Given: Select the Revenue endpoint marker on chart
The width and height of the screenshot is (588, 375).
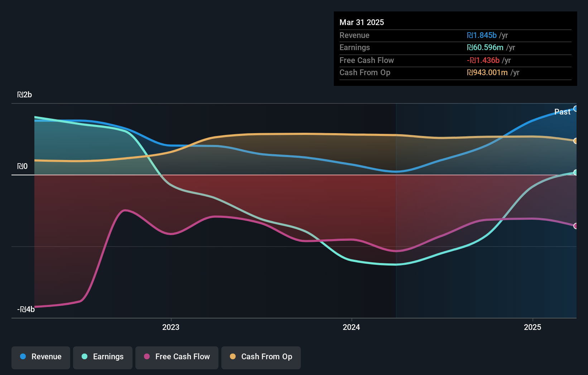Looking at the screenshot, I should [x=575, y=109].
